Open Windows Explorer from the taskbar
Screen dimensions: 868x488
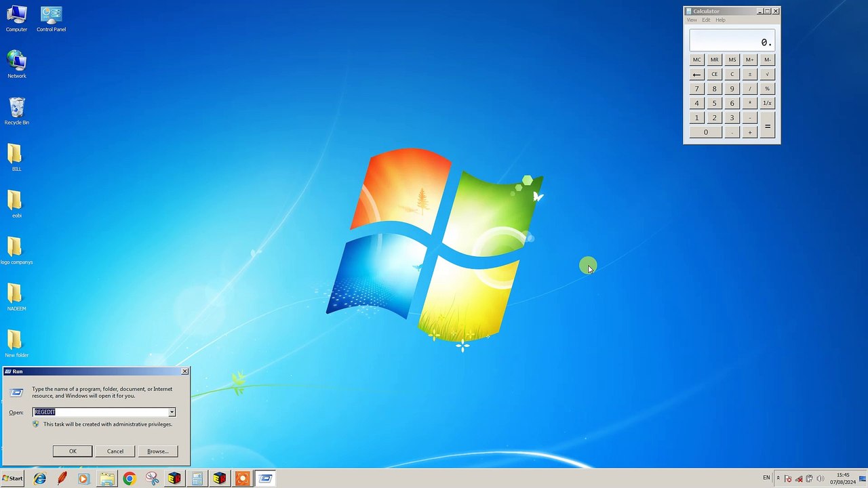click(x=106, y=479)
